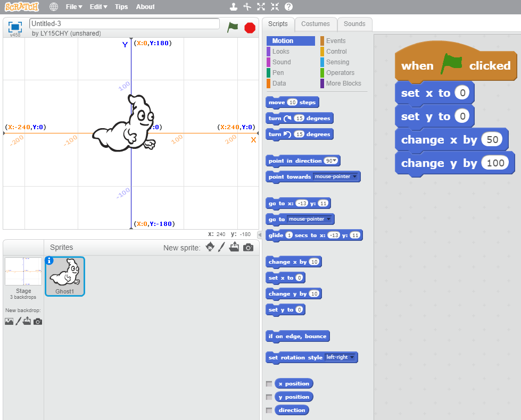Click the Block help question icon

pyautogui.click(x=288, y=7)
